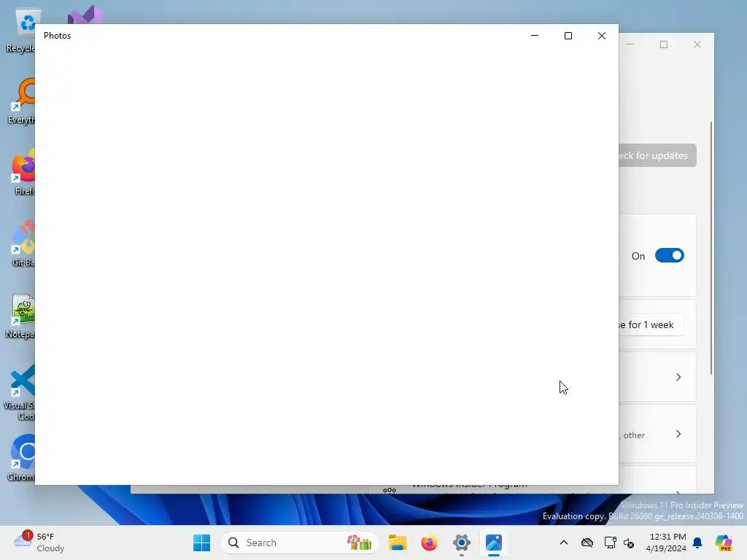The image size is (747, 560).
Task: Close the Settings window behind Photos
Action: pyautogui.click(x=697, y=44)
